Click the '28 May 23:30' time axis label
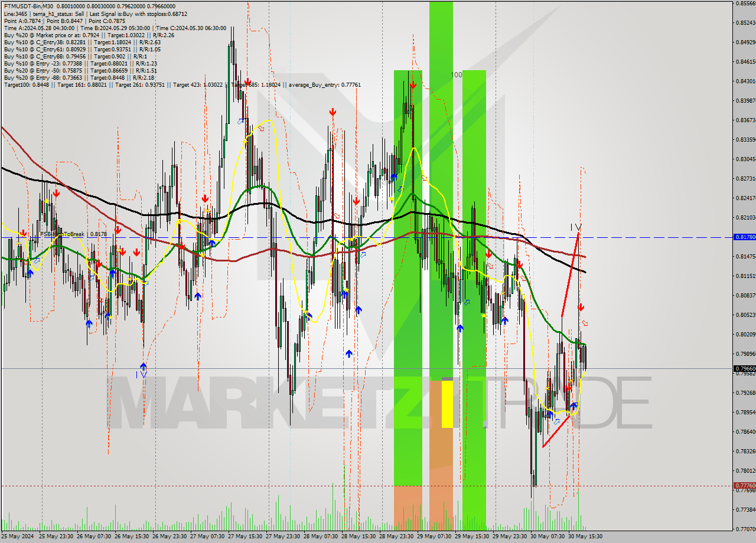This screenshot has width=756, height=543. [x=397, y=537]
